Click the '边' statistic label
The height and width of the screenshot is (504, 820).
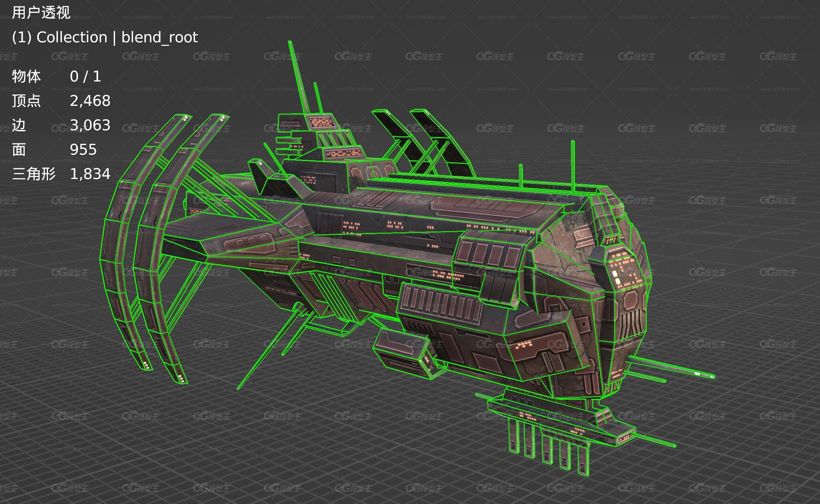[19, 125]
